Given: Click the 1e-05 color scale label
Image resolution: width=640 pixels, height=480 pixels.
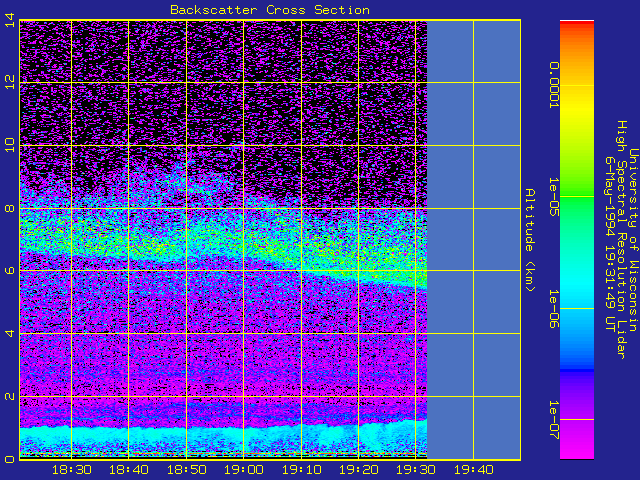Looking at the screenshot, I should coord(553,196).
